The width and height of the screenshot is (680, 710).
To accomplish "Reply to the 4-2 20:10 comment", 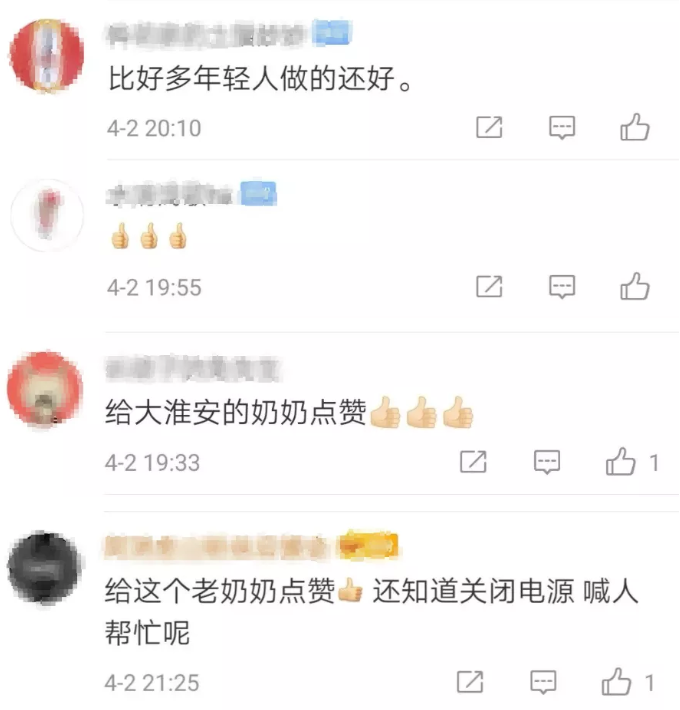I will [562, 128].
